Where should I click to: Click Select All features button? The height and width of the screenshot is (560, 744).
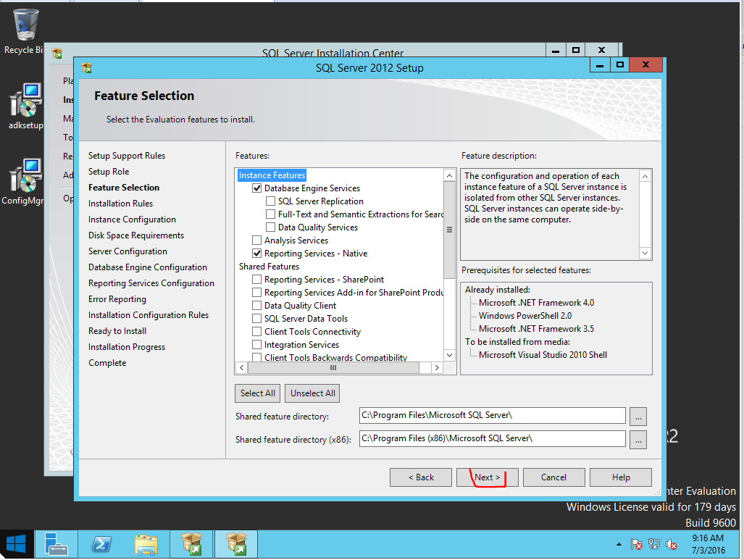pos(258,393)
